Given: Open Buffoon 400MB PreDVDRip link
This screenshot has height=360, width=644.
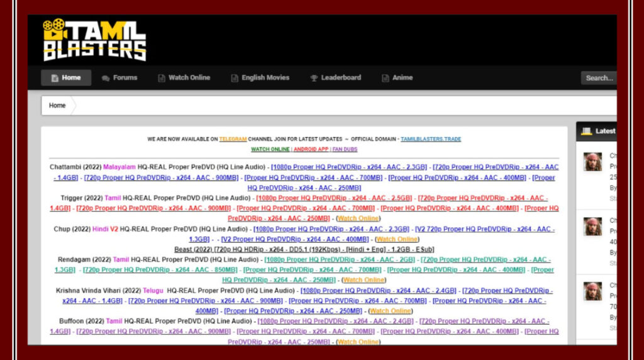Looking at the screenshot, I should tap(450, 331).
